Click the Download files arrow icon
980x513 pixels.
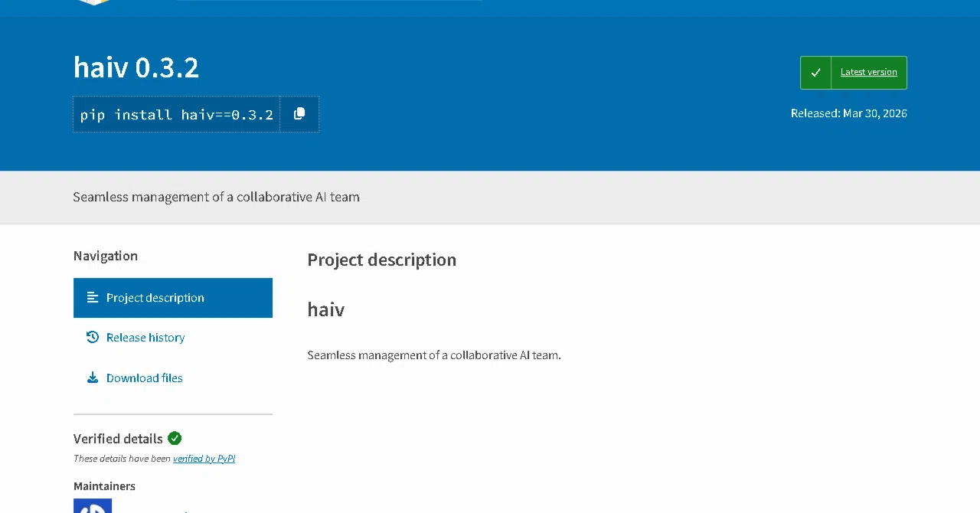93,378
